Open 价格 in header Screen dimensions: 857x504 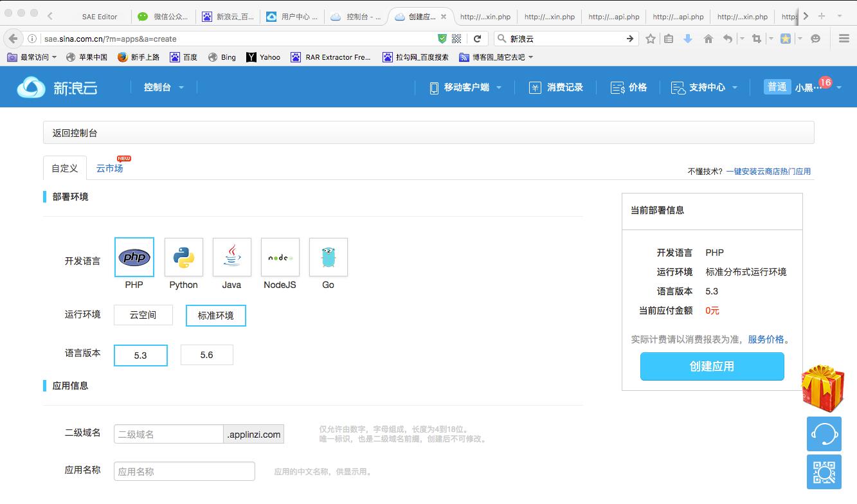tap(629, 87)
